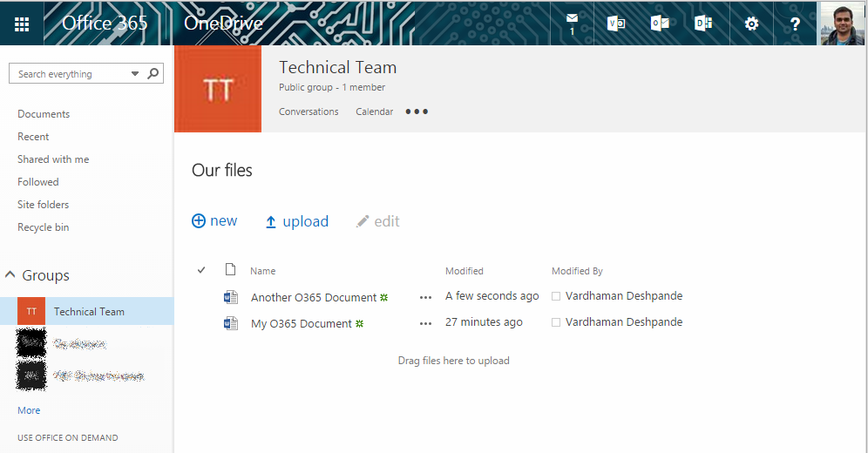The height and width of the screenshot is (453, 868).
Task: Open Followed documents
Action: pyautogui.click(x=37, y=182)
